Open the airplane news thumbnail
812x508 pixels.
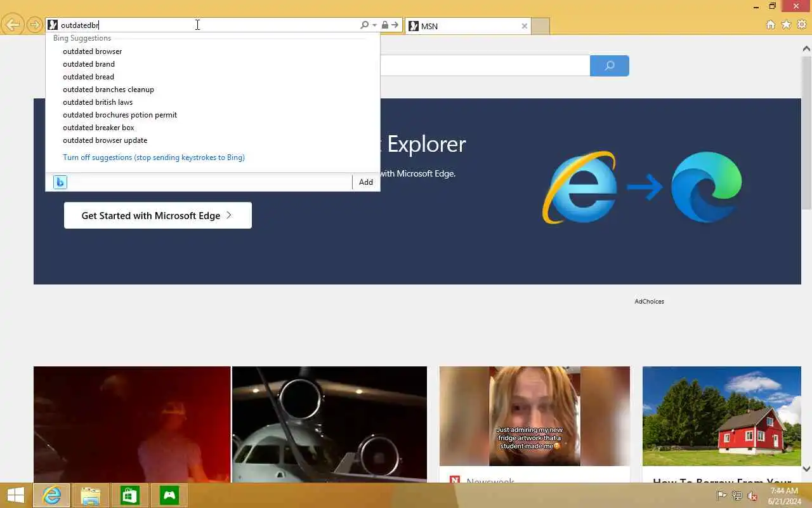[x=329, y=424]
